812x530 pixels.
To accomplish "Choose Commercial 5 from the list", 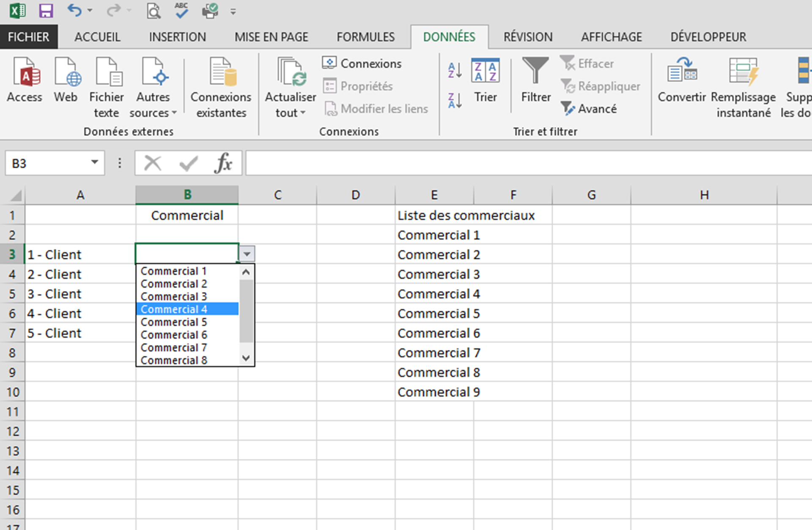I will (187, 322).
